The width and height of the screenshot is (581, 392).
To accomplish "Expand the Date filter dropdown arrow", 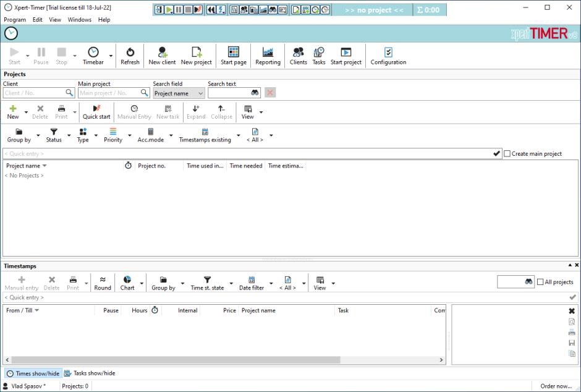I will [271, 283].
